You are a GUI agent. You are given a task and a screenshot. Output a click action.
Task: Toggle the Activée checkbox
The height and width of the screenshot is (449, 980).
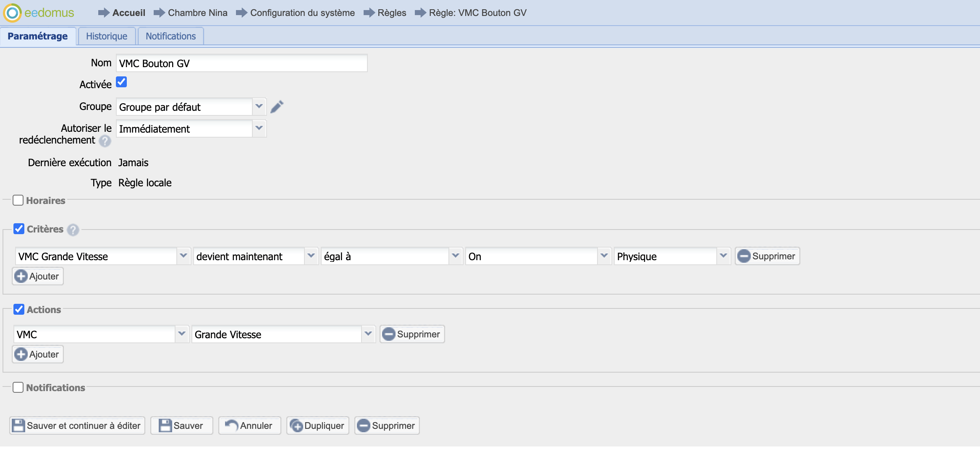pos(121,82)
